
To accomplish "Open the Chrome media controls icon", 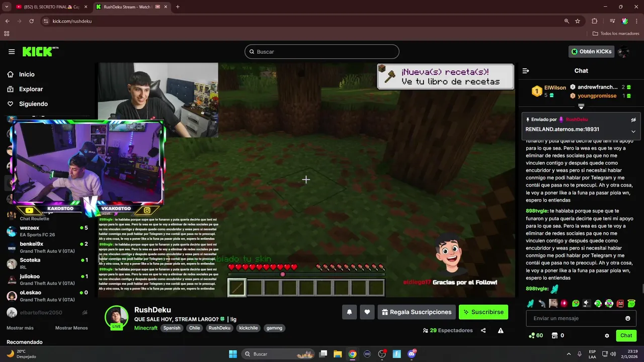I will tap(612, 21).
